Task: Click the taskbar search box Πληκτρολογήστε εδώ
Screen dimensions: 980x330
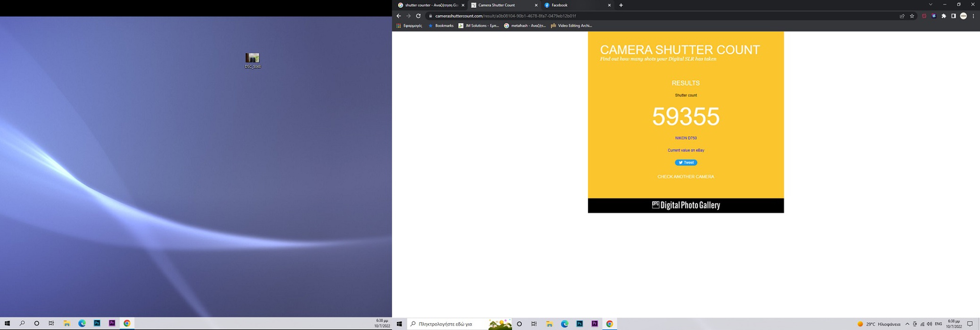Action: (460, 324)
